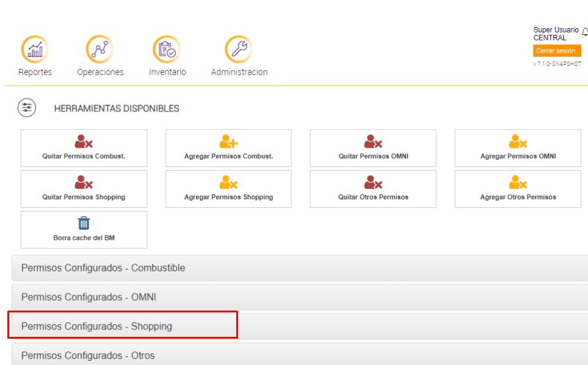
Task: Choose Agregar Permisos Shopping tool
Action: (x=228, y=189)
